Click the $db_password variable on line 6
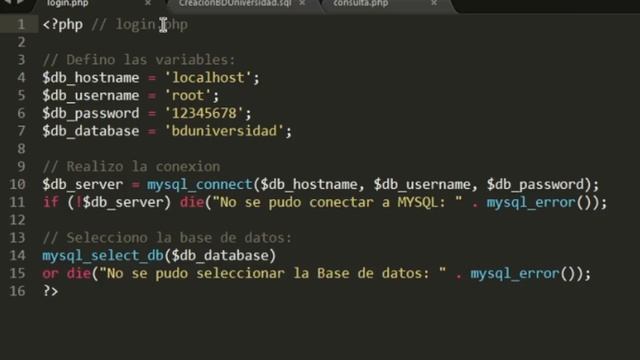 (91, 113)
